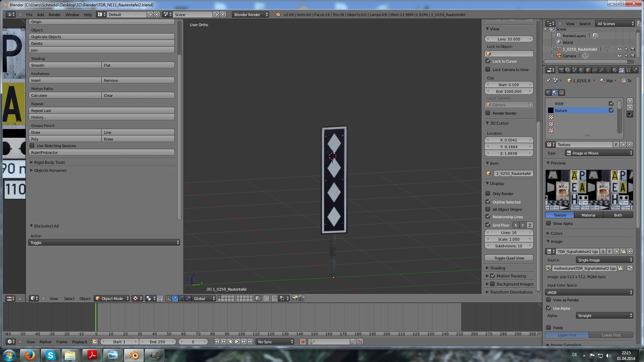Click the Duplicate Objects button
Image resolution: width=644 pixels, height=362 pixels.
coord(101,37)
